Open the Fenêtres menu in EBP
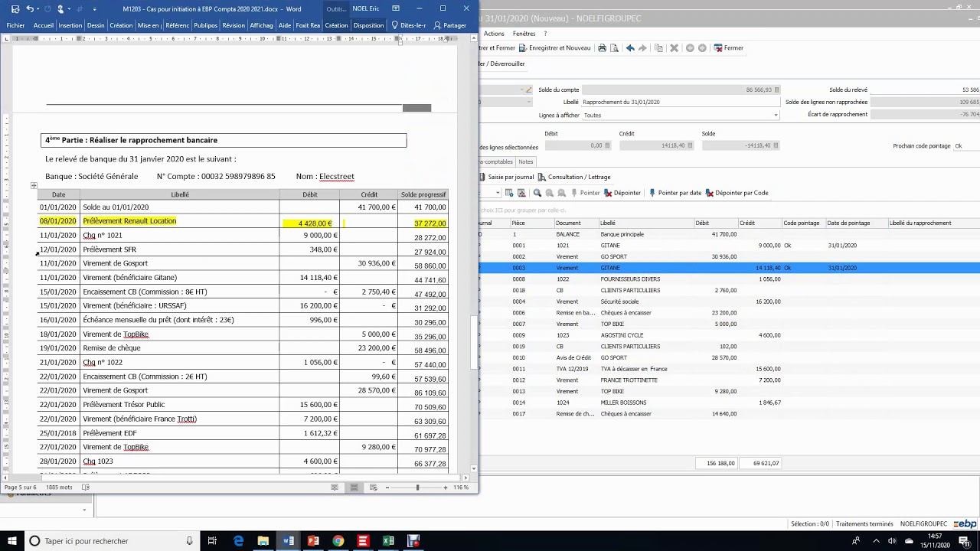980x551 pixels. click(x=524, y=34)
